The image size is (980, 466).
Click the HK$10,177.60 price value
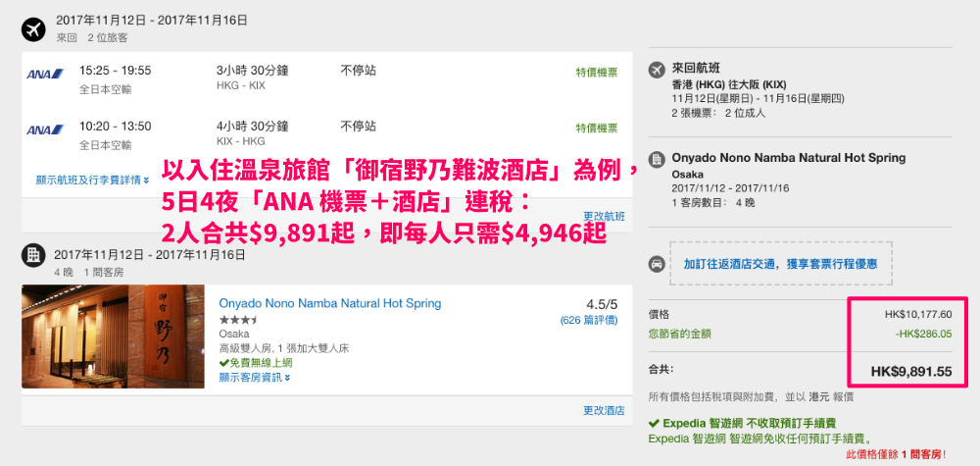[917, 315]
